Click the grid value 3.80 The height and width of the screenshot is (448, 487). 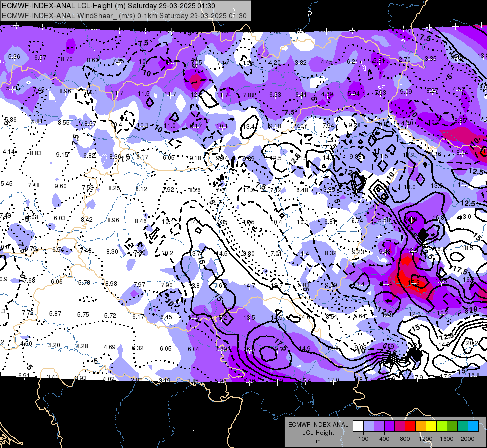click(248, 254)
